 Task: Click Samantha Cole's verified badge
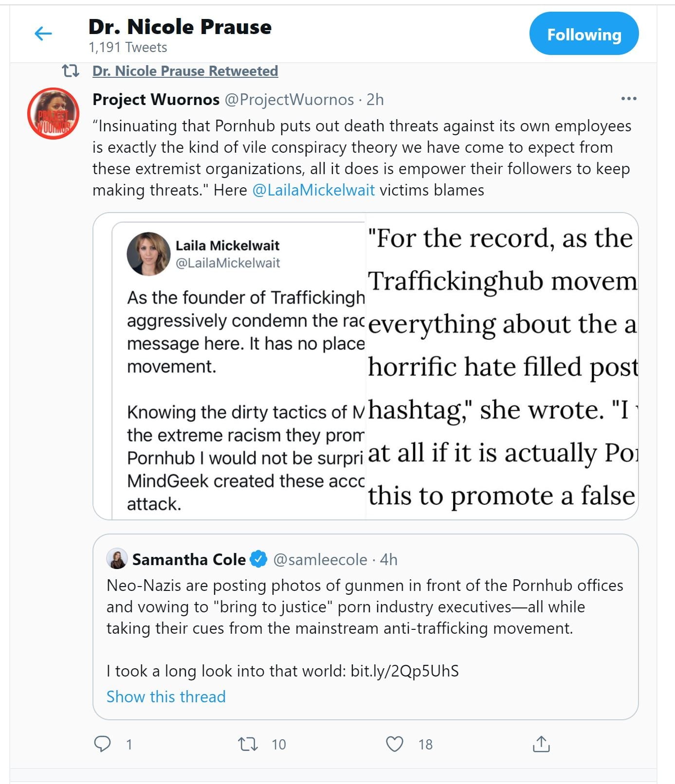(x=258, y=559)
